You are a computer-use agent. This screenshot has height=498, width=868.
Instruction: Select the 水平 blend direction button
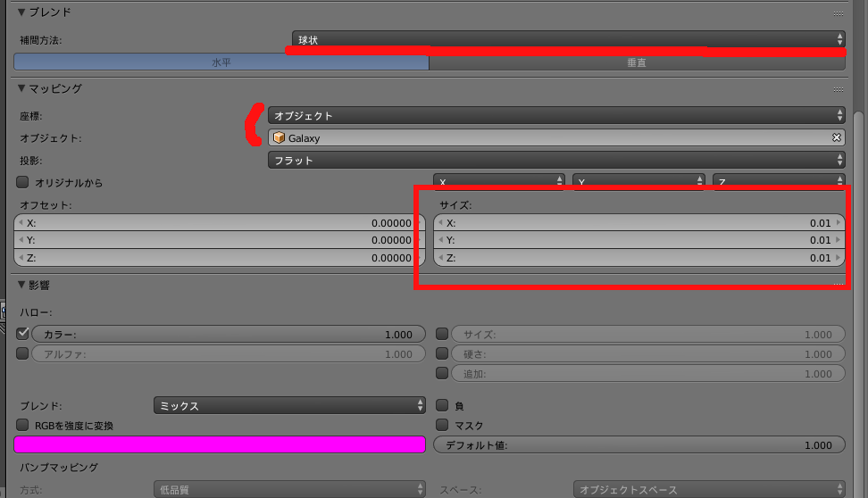(221, 62)
